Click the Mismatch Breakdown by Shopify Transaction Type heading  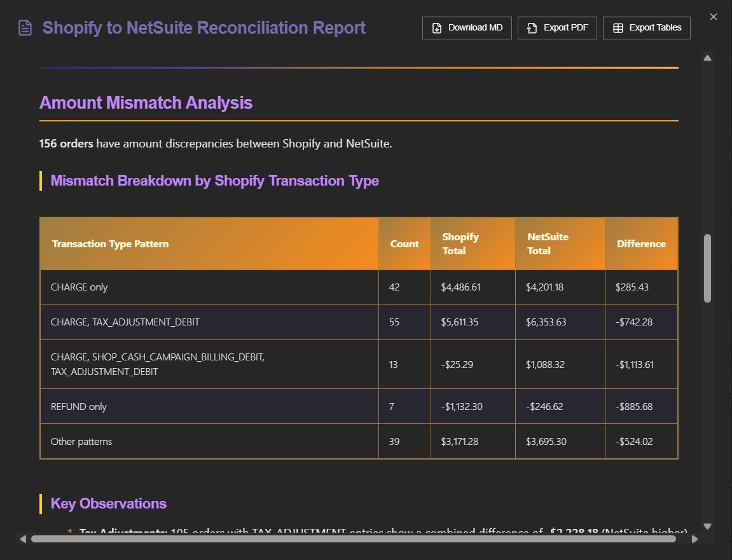point(216,181)
